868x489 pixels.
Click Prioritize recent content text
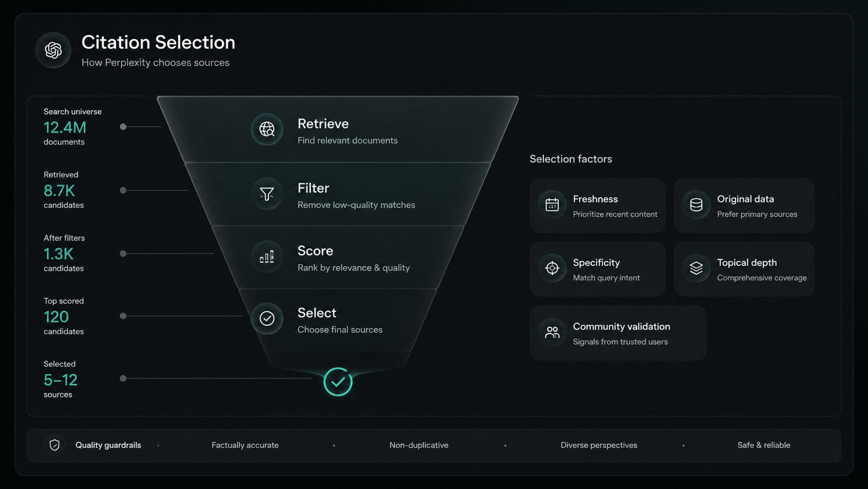[615, 214]
